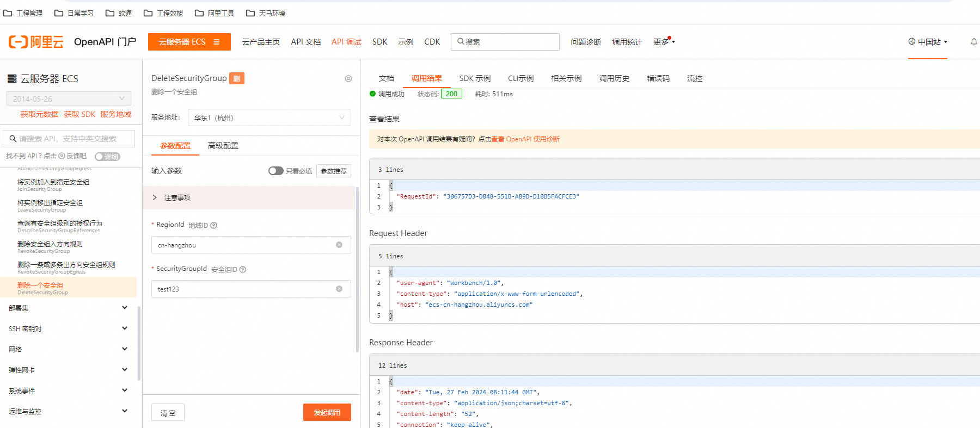This screenshot has height=428, width=980.
Task: Click the magnifier icon in the API search box
Action: pyautogui.click(x=13, y=139)
